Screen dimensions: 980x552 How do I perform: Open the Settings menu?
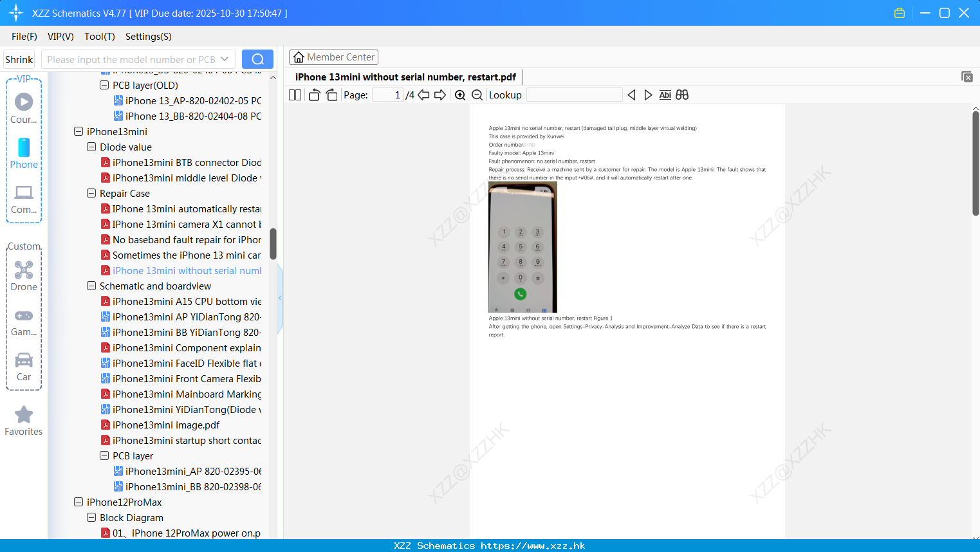[x=149, y=37]
